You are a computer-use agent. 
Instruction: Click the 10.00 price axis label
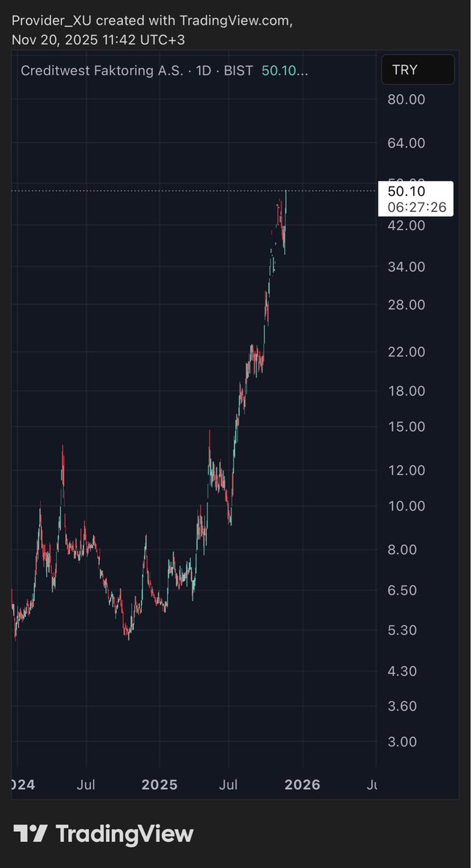pos(406,506)
